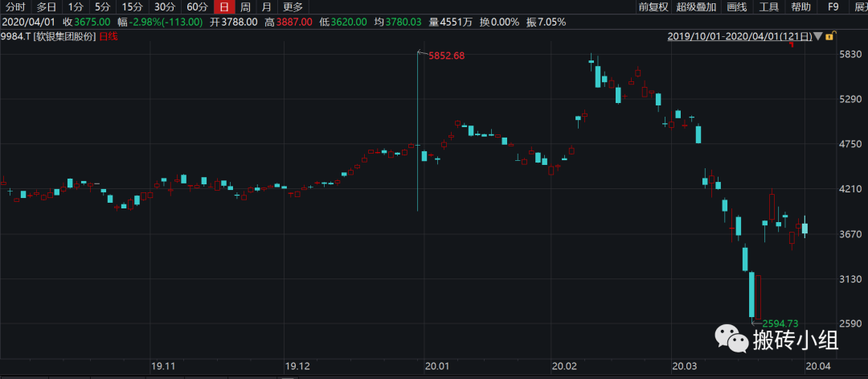Click the 4210 price axis label
This screenshot has width=868, height=379.
(x=852, y=189)
